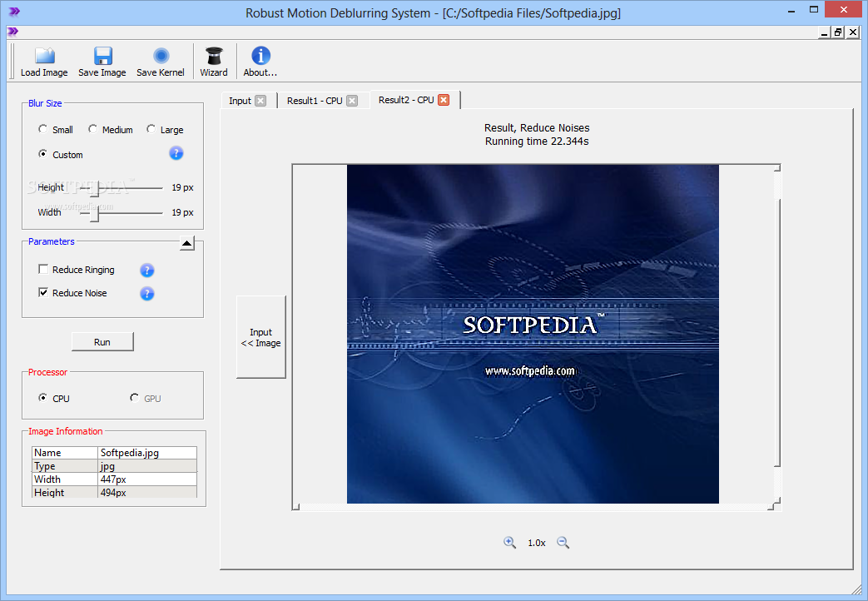Click the Softpedia.jpg name cell
This screenshot has height=601, width=868.
point(147,453)
